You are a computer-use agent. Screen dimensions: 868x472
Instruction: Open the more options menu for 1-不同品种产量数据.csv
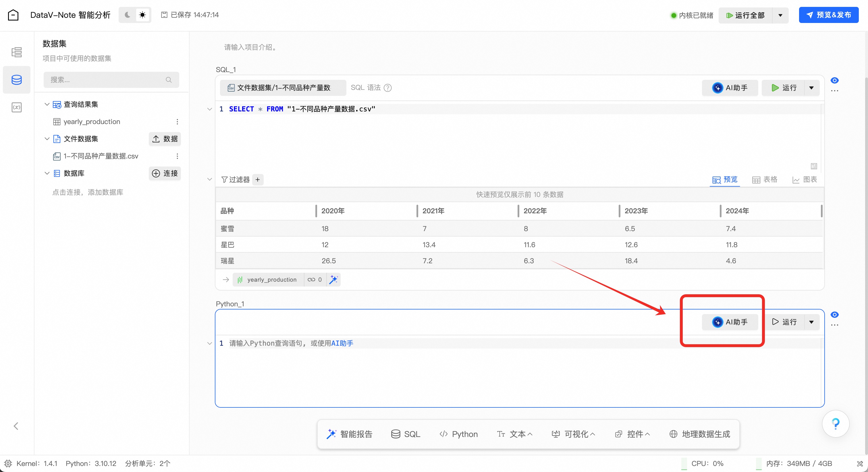point(177,156)
